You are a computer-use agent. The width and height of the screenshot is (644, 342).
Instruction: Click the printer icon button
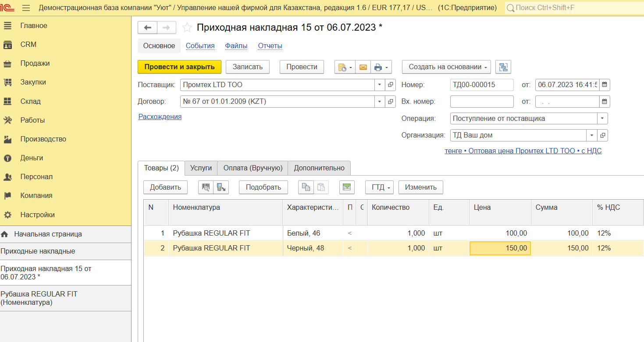point(378,67)
